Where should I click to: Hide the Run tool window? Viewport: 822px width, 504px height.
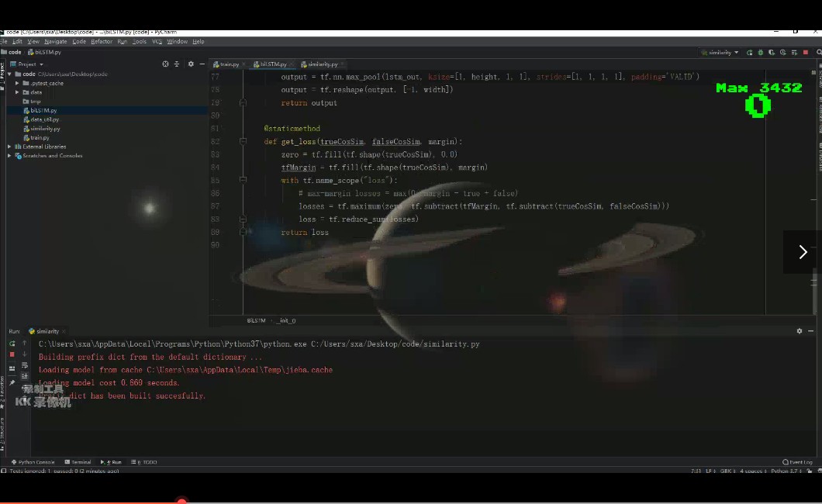point(810,331)
